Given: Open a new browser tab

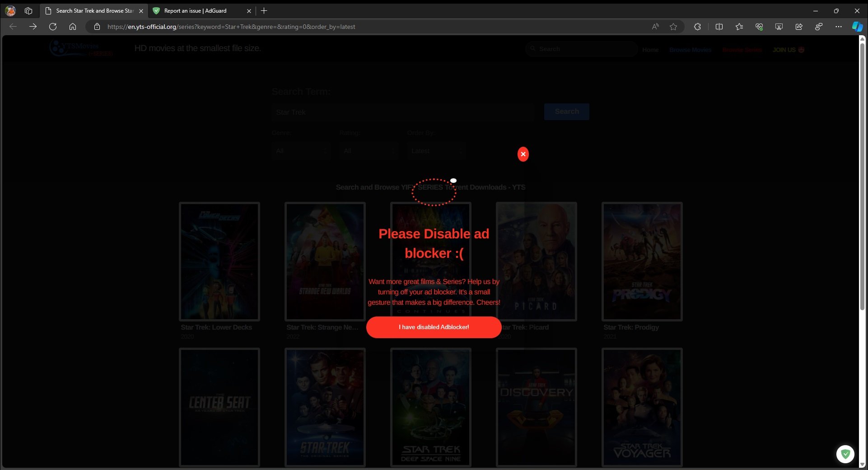Looking at the screenshot, I should coord(264,11).
